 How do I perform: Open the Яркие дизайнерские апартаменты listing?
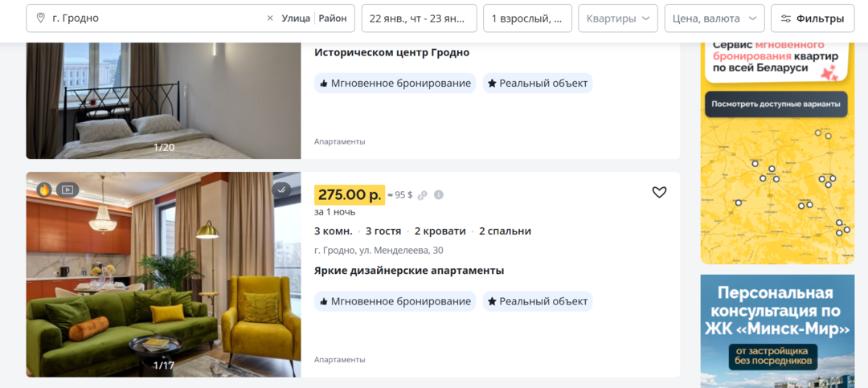click(x=409, y=272)
